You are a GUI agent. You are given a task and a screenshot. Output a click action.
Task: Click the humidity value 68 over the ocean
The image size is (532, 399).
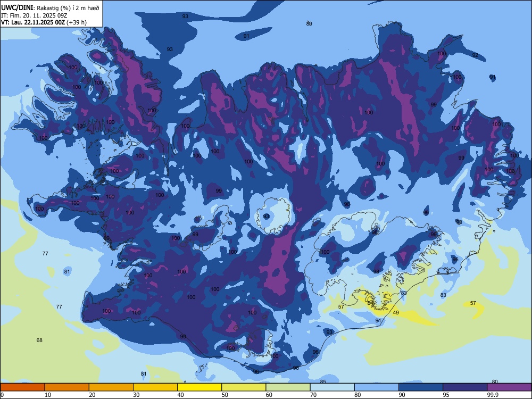(x=39, y=340)
